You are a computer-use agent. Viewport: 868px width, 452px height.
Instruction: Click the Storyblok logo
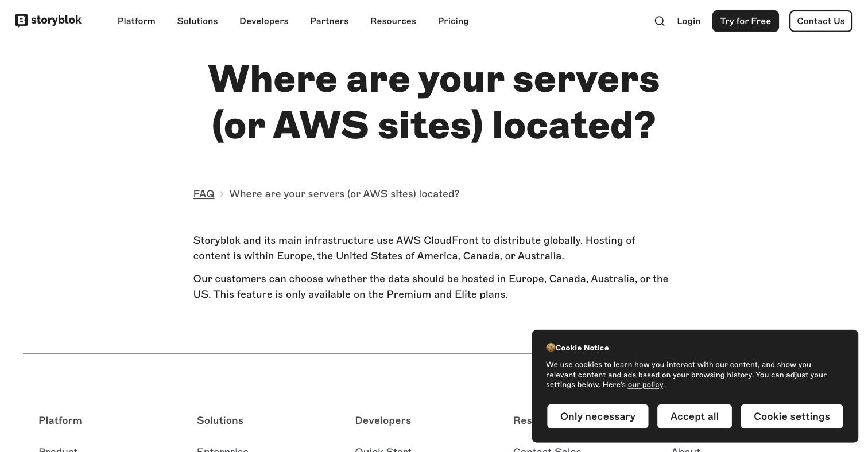coord(48,21)
